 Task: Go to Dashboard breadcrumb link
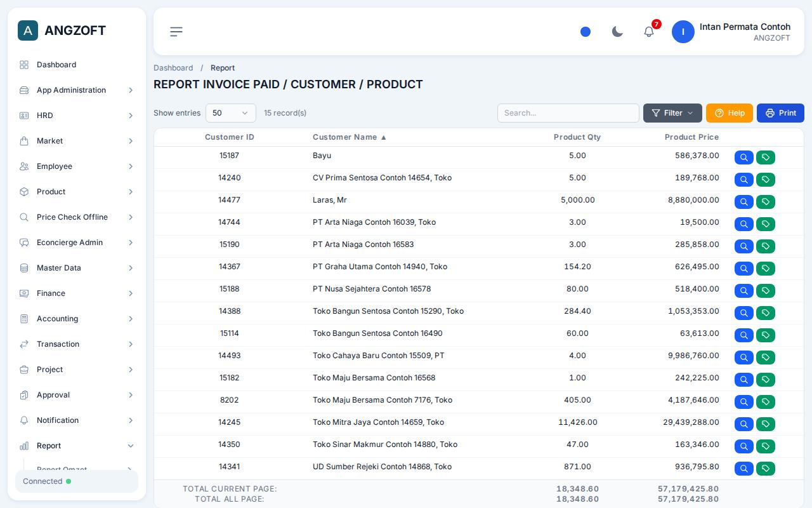coord(173,68)
